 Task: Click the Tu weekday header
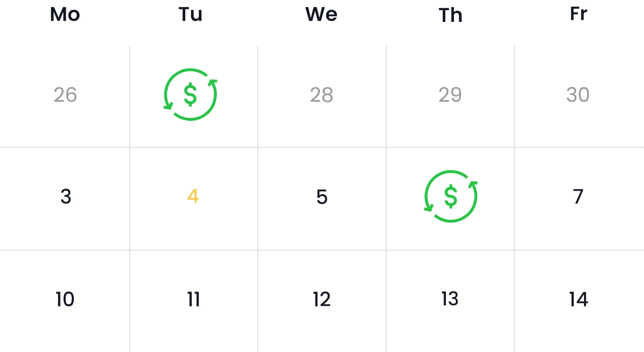coord(191,14)
